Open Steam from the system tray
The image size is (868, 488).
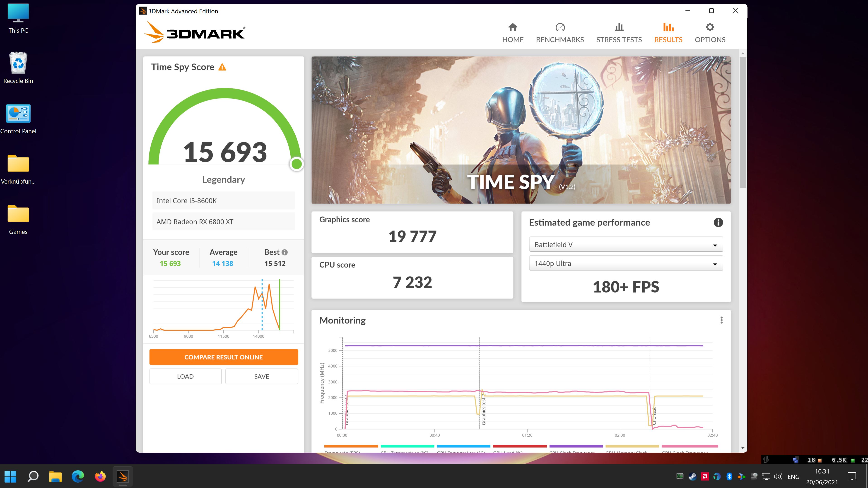692,476
